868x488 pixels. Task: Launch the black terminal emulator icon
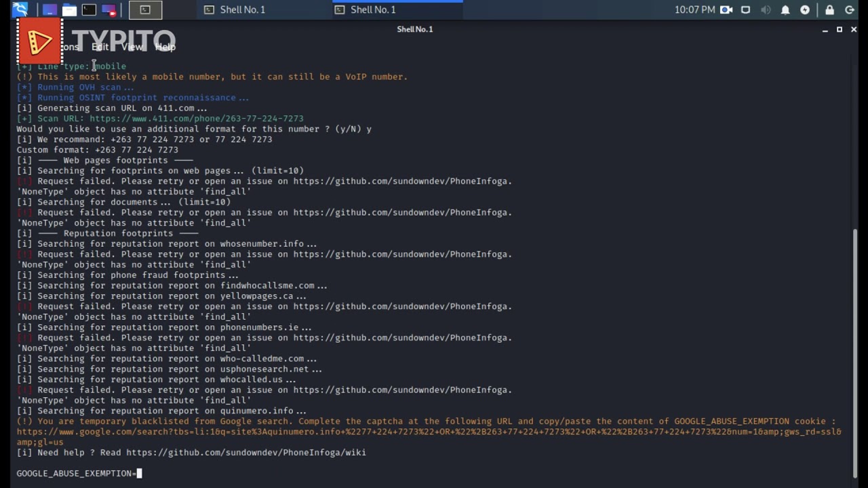(89, 9)
